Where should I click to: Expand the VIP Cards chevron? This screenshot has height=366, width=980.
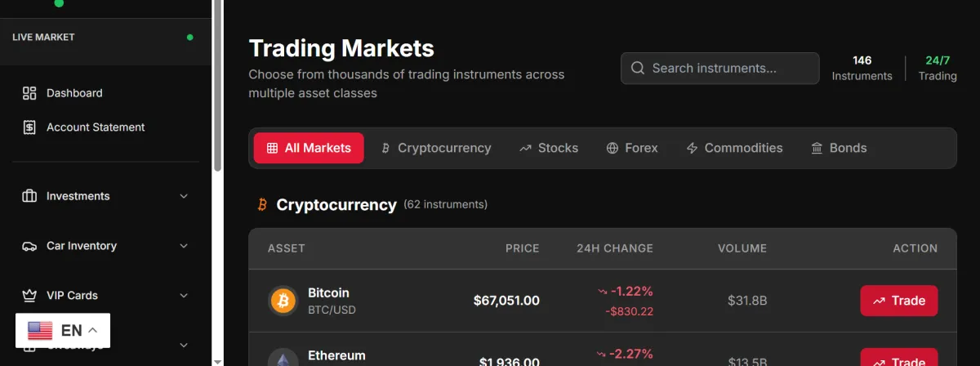coord(184,296)
